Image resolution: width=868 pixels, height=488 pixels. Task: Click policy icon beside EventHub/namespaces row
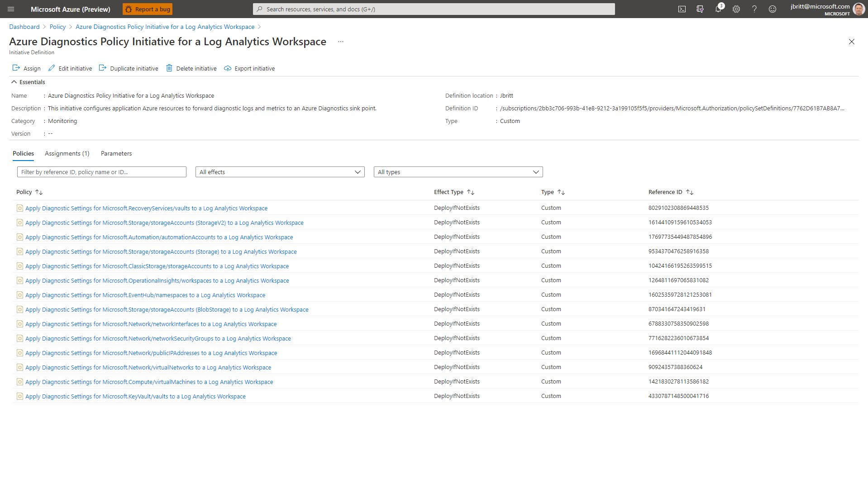[20, 295]
